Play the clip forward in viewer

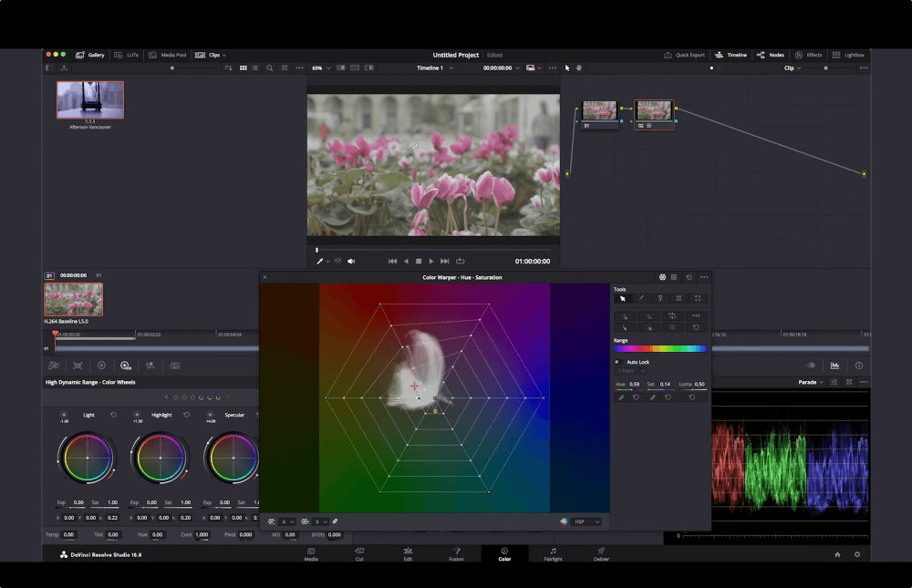(431, 261)
